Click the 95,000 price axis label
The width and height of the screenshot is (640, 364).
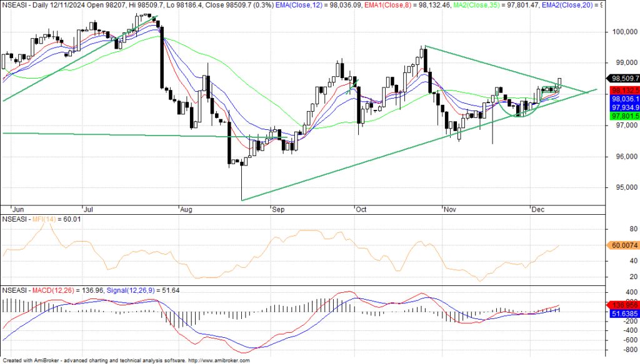click(621, 187)
